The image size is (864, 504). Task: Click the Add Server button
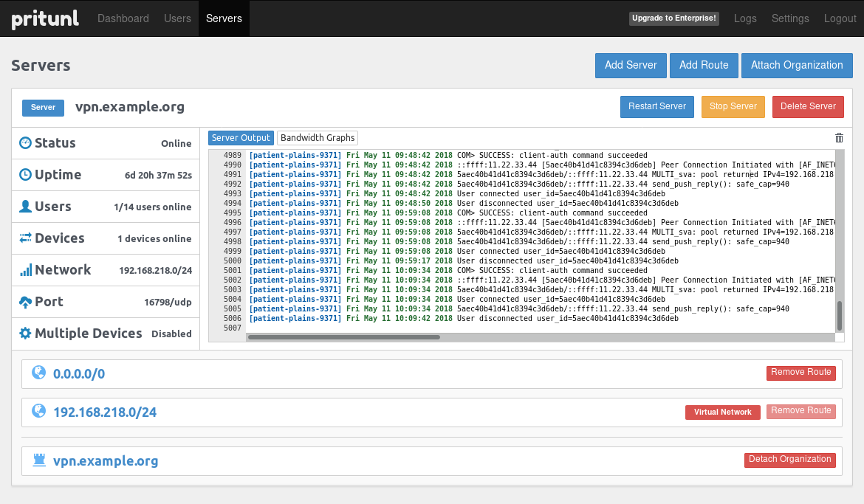(x=631, y=66)
